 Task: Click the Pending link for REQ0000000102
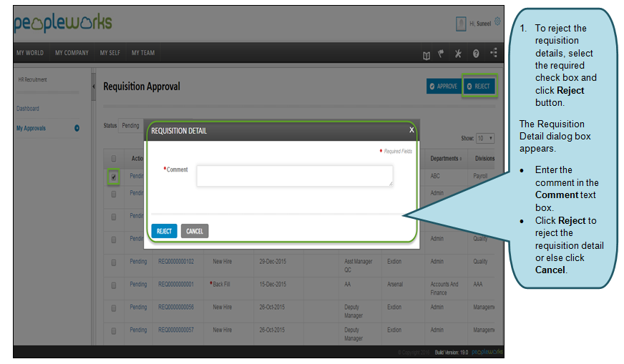click(x=138, y=261)
